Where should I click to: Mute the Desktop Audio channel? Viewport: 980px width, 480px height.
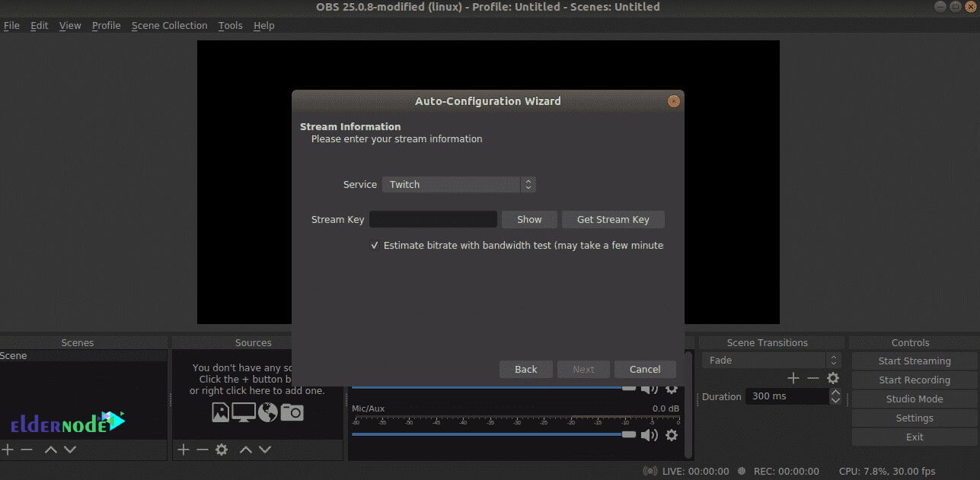(x=650, y=388)
